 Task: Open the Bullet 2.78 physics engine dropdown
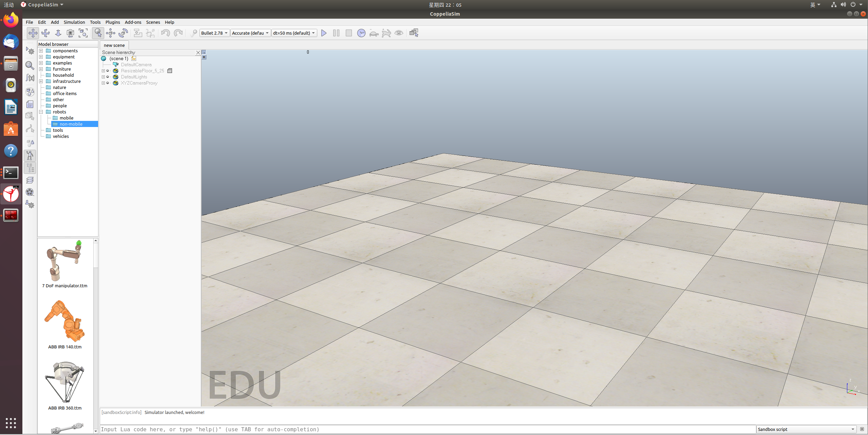click(x=214, y=33)
